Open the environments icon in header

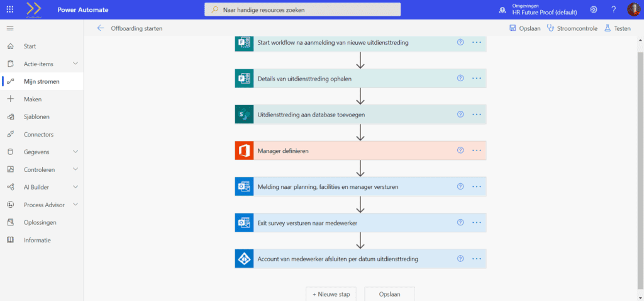[x=502, y=10]
